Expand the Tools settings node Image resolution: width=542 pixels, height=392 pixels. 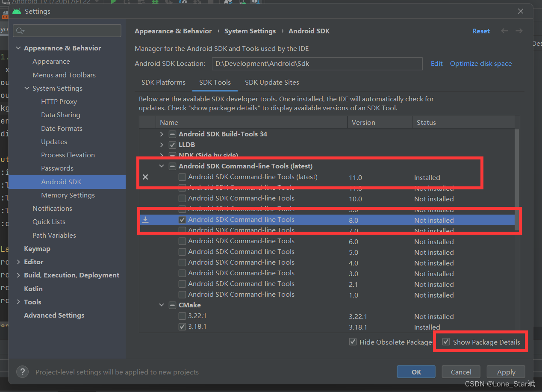pyautogui.click(x=18, y=302)
